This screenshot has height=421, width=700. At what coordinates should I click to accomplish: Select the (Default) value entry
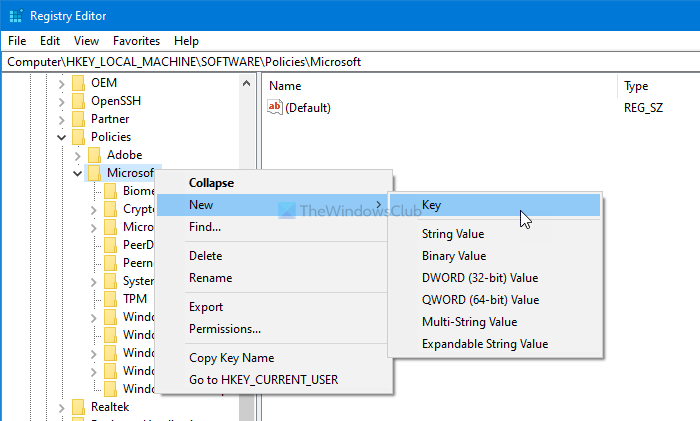coord(308,108)
